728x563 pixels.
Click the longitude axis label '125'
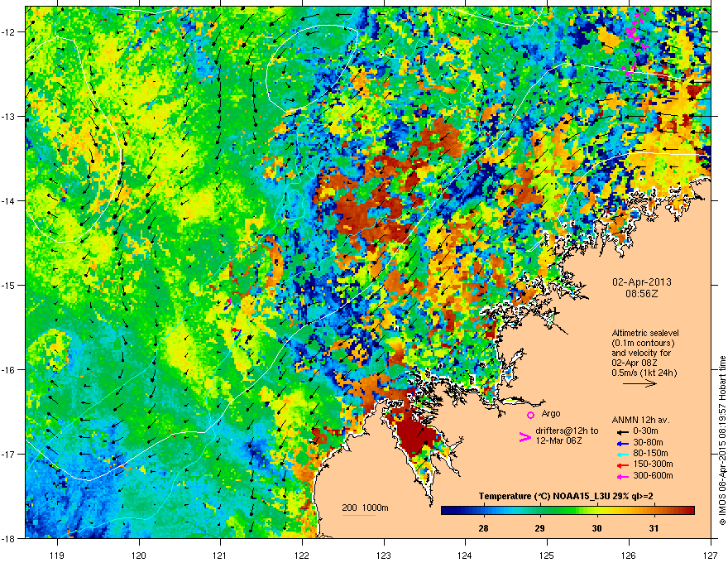(x=547, y=556)
